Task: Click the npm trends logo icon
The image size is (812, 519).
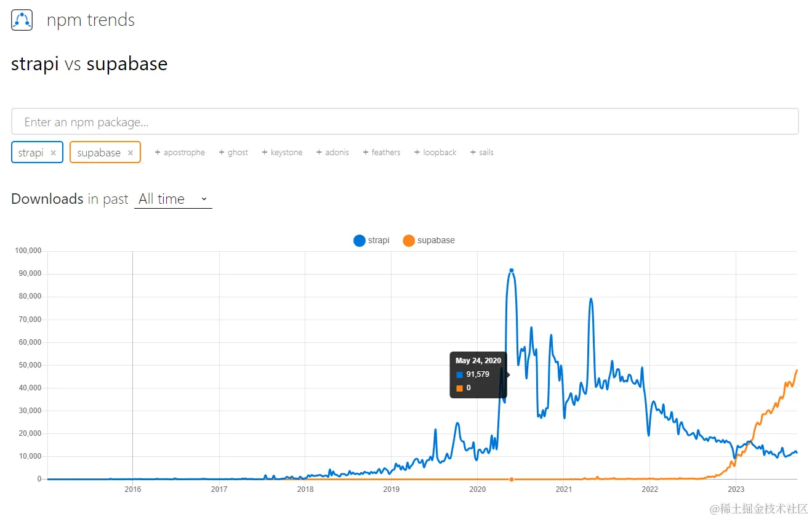Action: click(22, 20)
